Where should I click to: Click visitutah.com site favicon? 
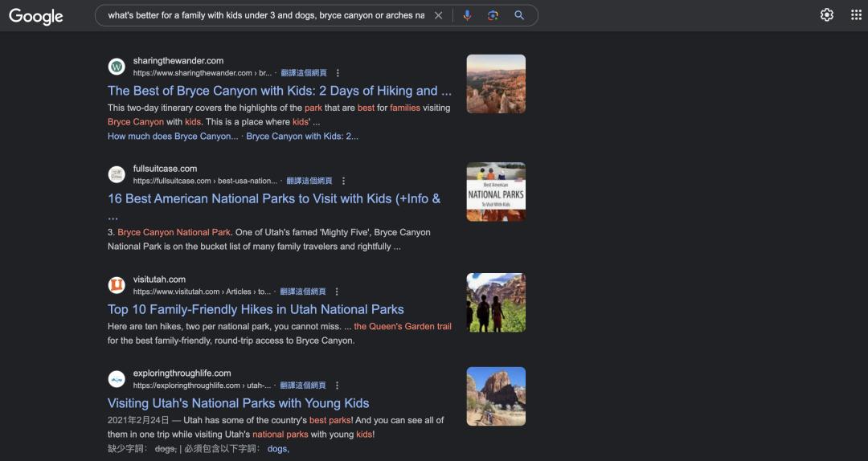pos(117,286)
